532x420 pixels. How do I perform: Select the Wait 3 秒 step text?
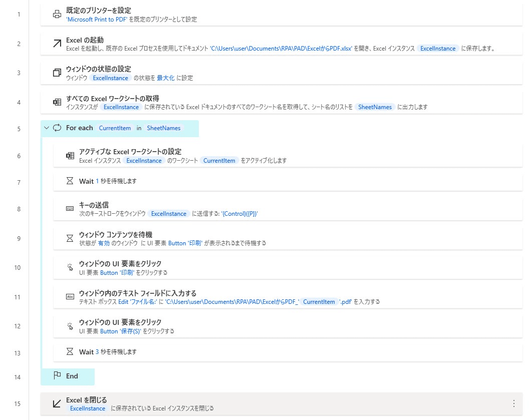pyautogui.click(x=108, y=352)
